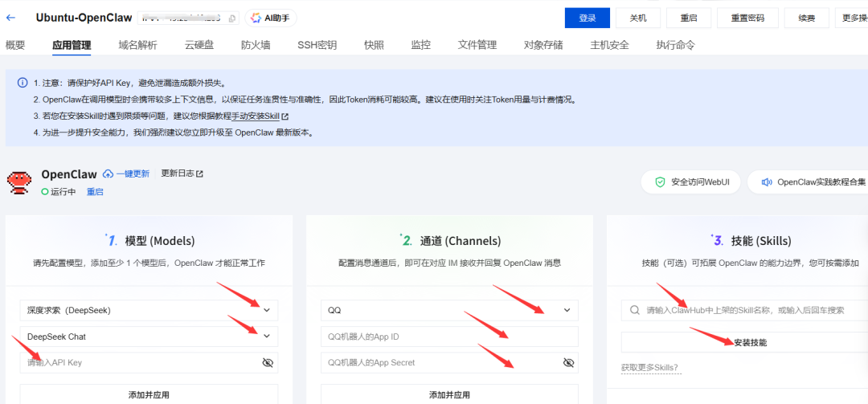Click 添加并应用 under Models
The height and width of the screenshot is (404, 868).
click(x=149, y=394)
